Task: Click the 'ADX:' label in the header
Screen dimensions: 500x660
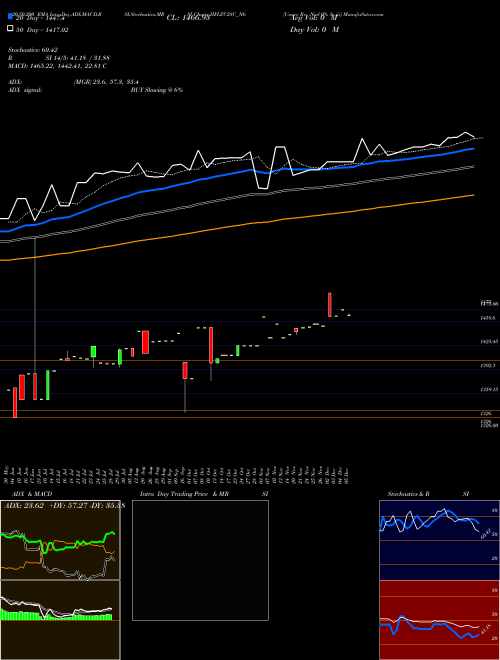Action: point(15,82)
